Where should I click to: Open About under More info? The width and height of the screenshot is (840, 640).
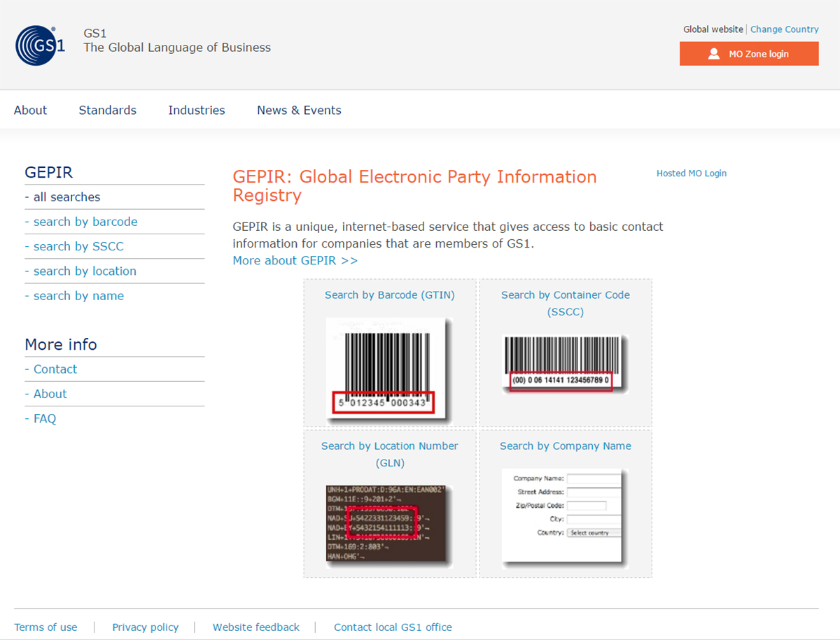coord(50,394)
